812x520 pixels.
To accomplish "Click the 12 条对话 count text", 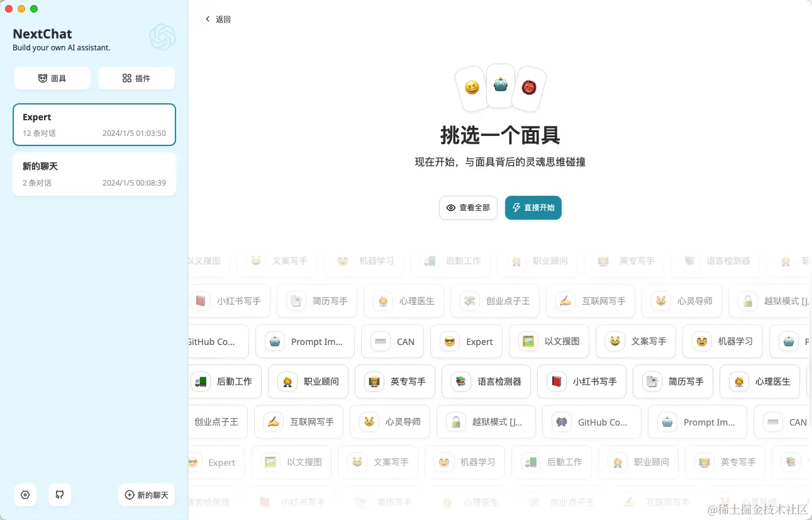I will (39, 133).
